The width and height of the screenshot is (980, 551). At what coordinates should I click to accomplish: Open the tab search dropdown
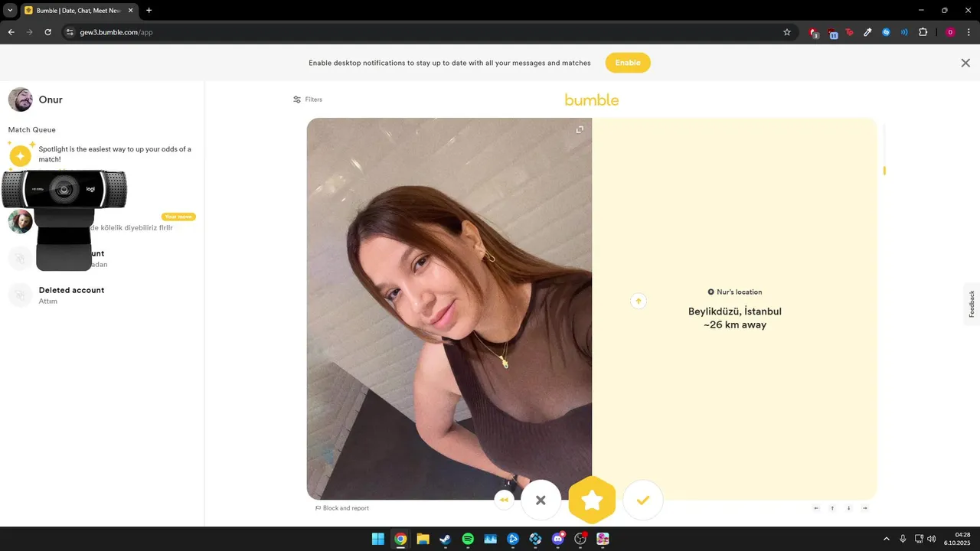pyautogui.click(x=10, y=10)
